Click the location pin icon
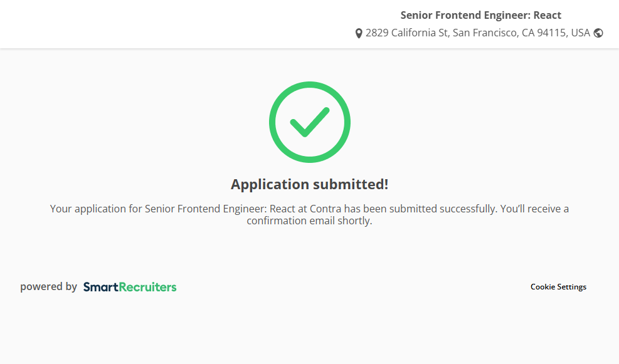This screenshot has width=619, height=364. coord(359,33)
